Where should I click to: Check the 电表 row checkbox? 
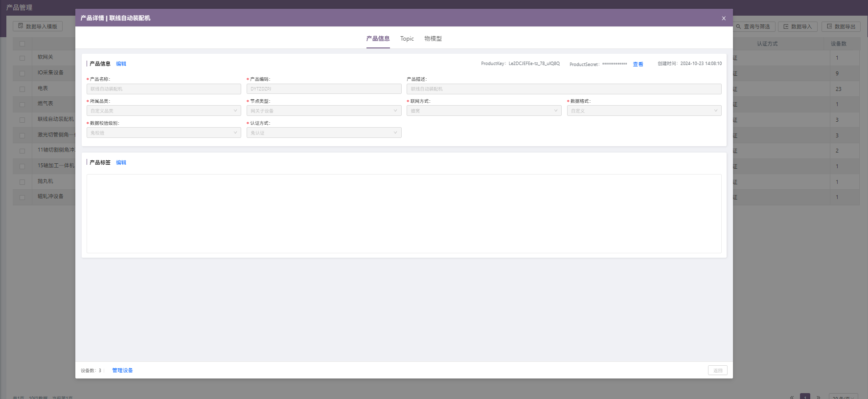[22, 89]
